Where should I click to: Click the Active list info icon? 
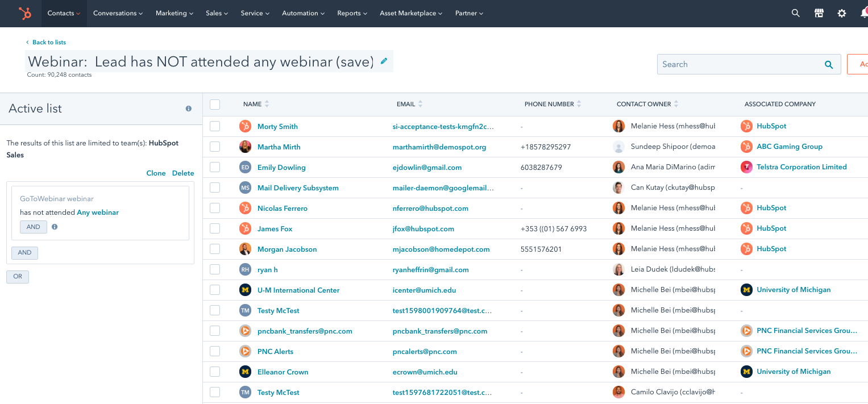[189, 109]
